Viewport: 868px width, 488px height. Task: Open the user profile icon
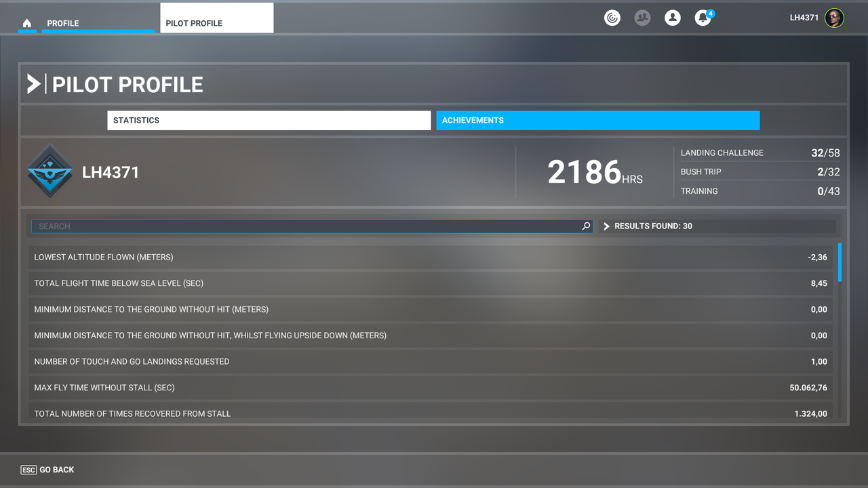coord(673,18)
